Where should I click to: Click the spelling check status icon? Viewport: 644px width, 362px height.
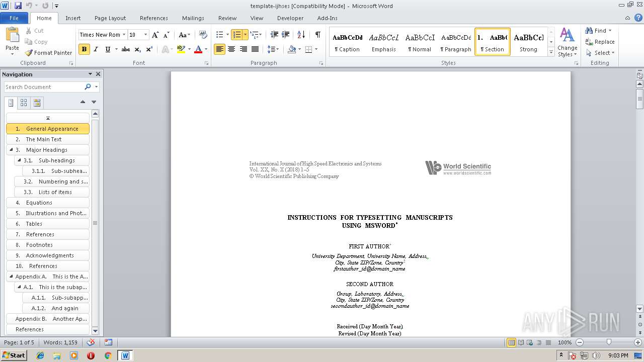tap(91, 342)
